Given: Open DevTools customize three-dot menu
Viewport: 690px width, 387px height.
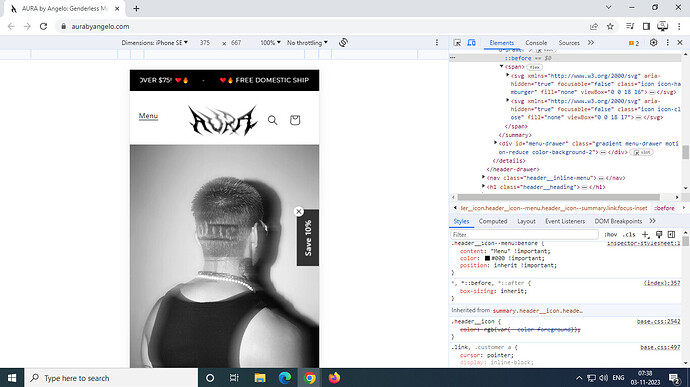Looking at the screenshot, I should click(x=668, y=43).
